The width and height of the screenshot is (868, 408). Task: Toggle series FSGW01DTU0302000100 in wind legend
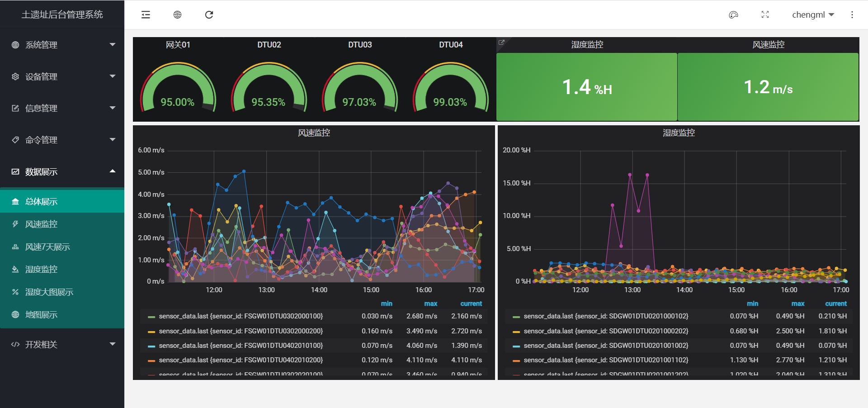tap(241, 316)
